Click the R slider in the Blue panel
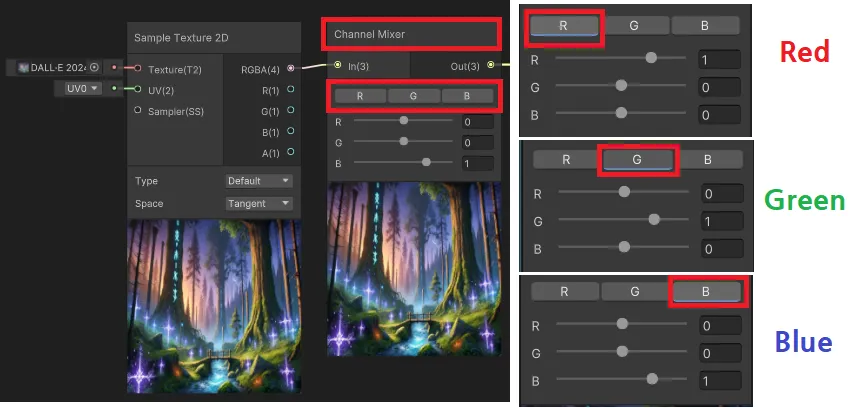Image resolution: width=856 pixels, height=408 pixels. (x=622, y=324)
